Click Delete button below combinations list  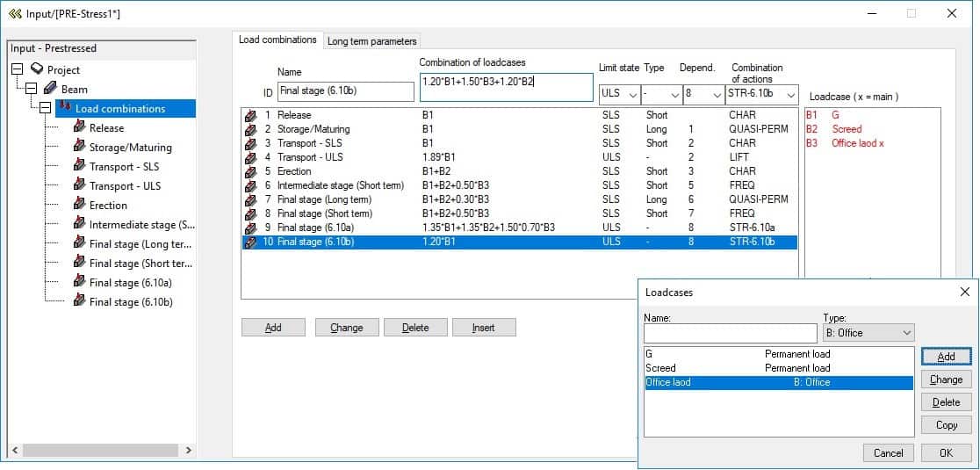pos(415,328)
